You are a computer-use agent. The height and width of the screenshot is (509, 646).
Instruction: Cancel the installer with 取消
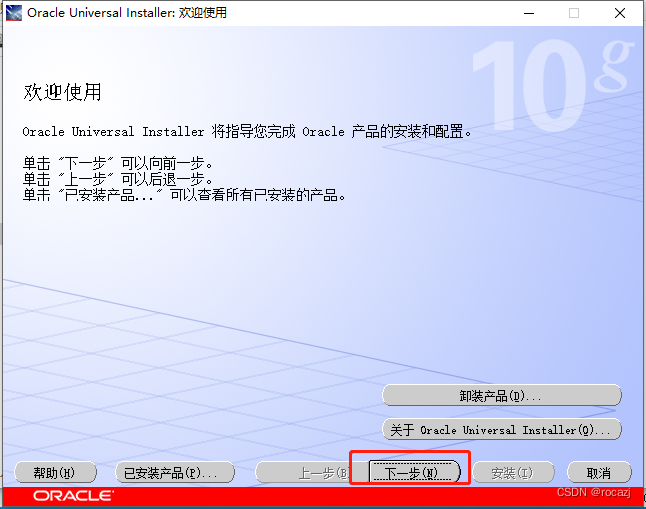point(599,472)
